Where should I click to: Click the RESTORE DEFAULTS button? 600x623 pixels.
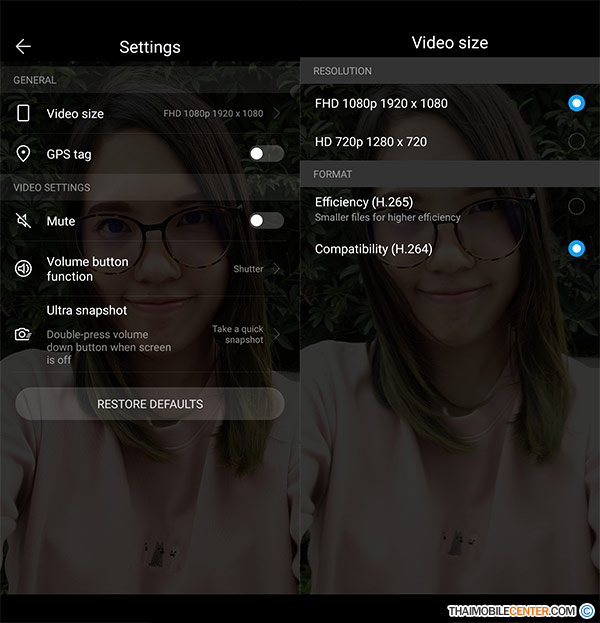coord(150,404)
